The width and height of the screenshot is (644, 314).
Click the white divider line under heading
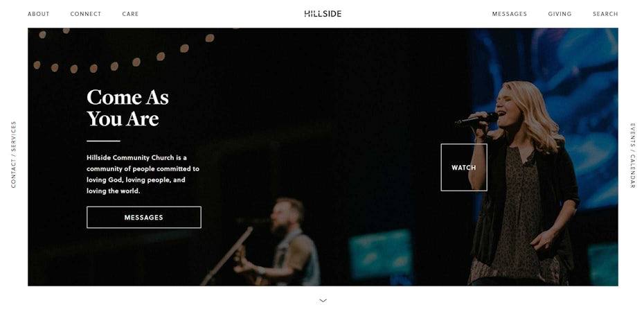103,141
